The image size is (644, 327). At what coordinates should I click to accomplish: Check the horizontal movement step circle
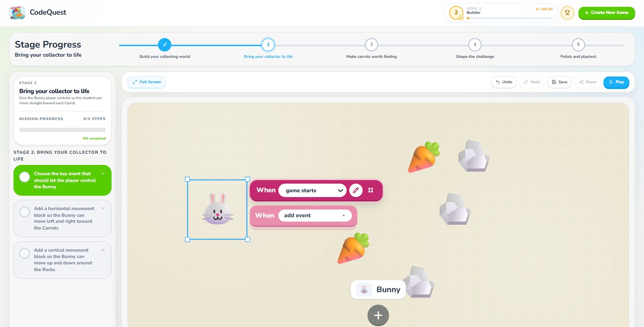click(25, 212)
